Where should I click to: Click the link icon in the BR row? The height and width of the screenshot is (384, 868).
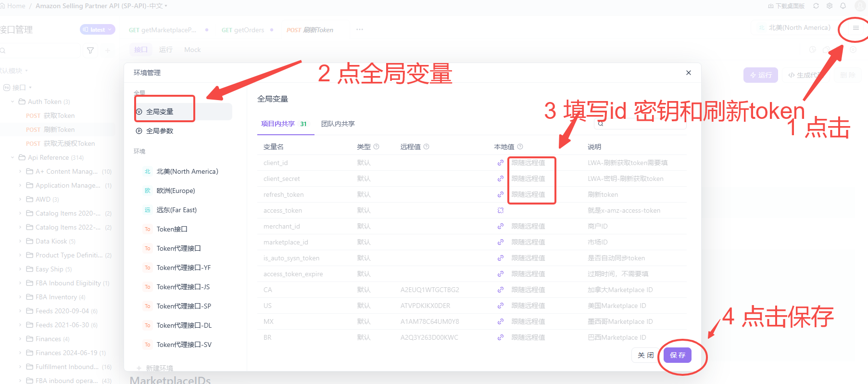[x=501, y=337]
